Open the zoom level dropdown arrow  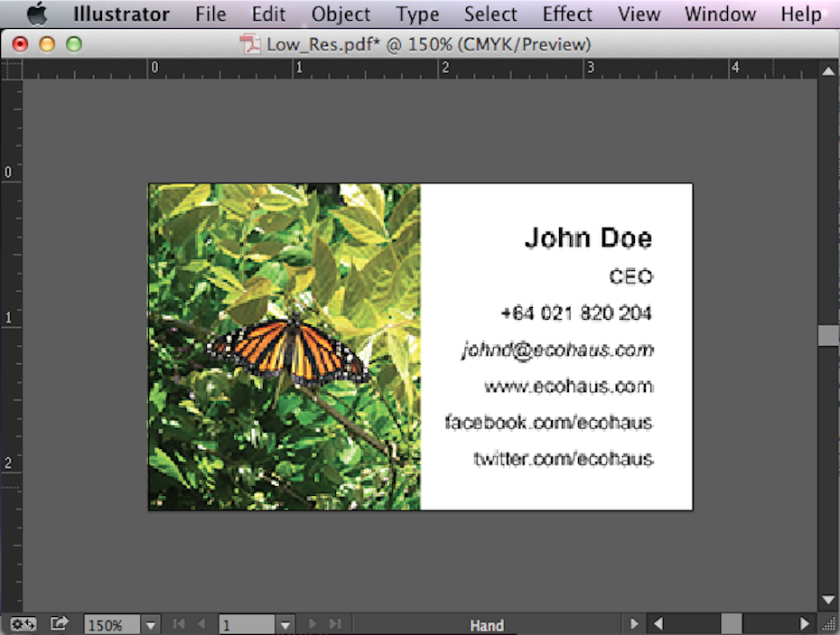point(151,624)
